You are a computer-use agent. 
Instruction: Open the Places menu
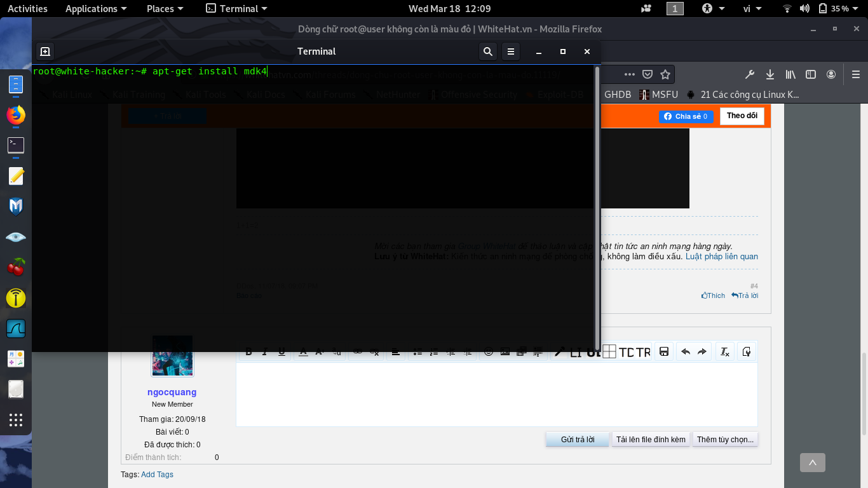point(165,8)
